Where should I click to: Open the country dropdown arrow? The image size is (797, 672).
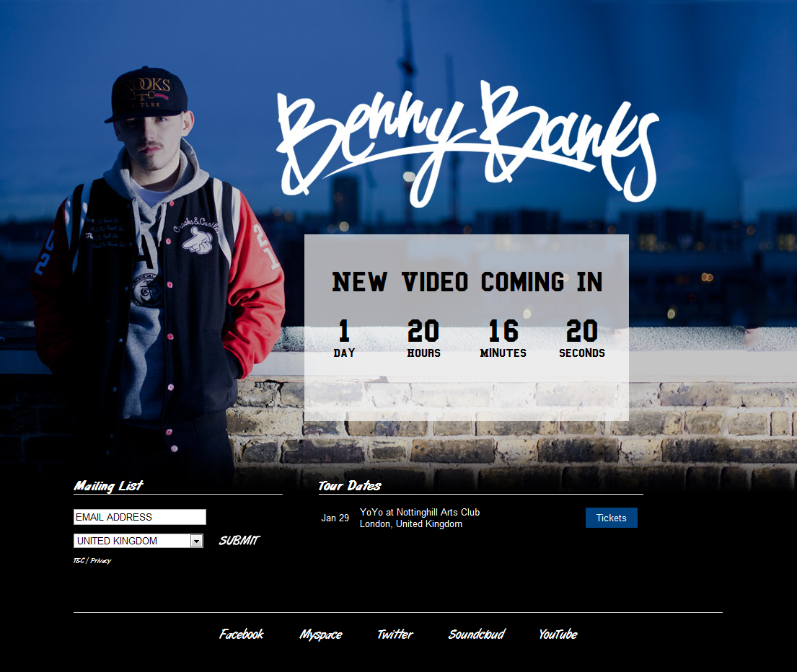[x=196, y=541]
